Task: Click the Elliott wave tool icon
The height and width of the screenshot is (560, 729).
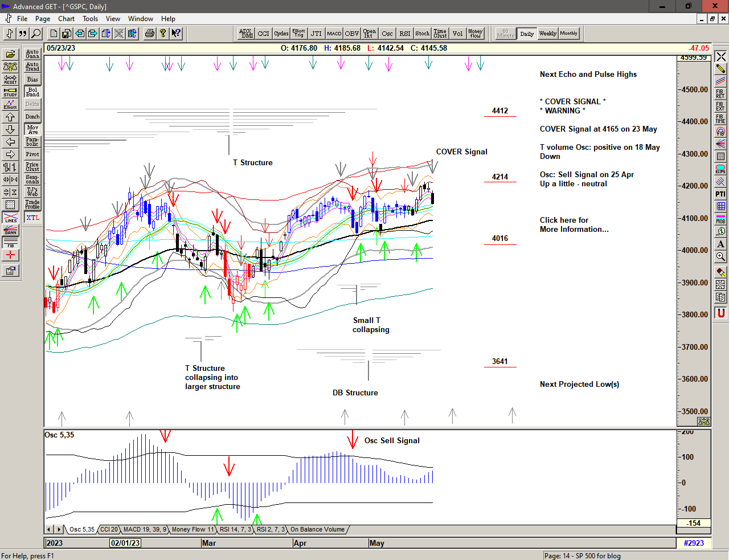Action: [10, 104]
